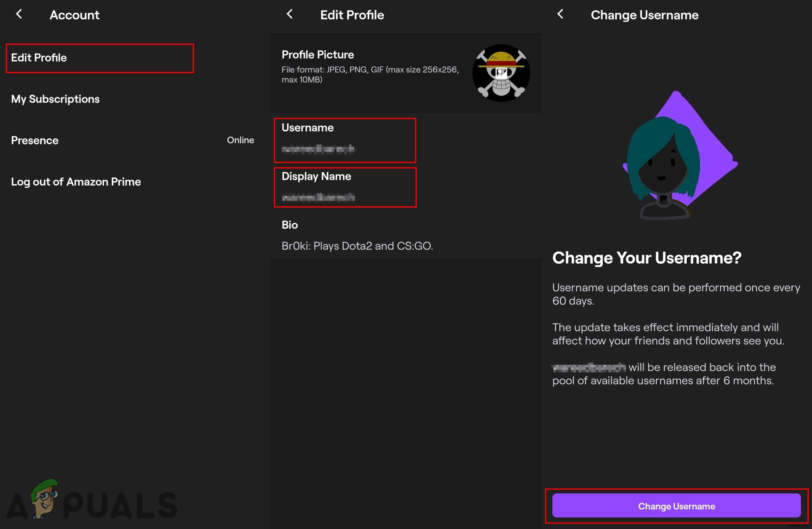Click Edit Profile menu item

(38, 57)
